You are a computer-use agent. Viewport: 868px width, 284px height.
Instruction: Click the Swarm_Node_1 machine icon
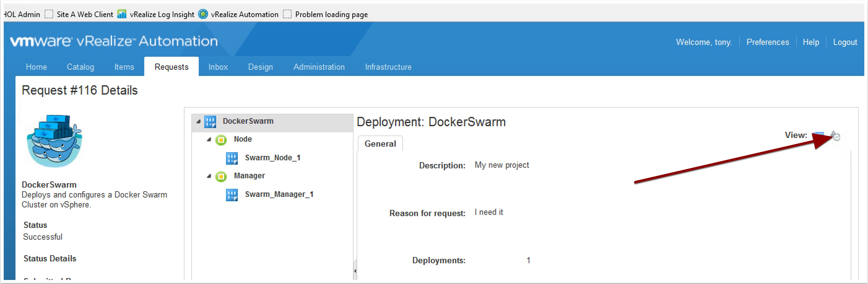coord(232,158)
